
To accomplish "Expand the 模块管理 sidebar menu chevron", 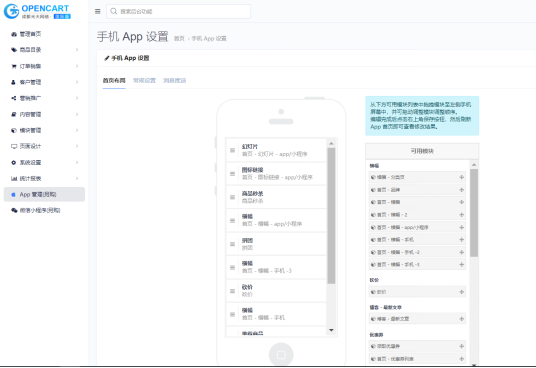I will 77,130.
